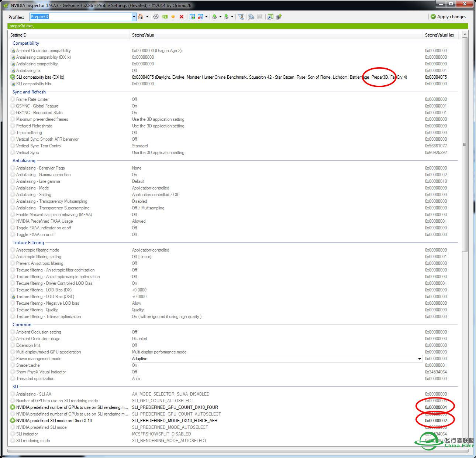Click the magnifier scan profiles icon
Screen dimensions: 476x458
pyautogui.click(x=251, y=17)
